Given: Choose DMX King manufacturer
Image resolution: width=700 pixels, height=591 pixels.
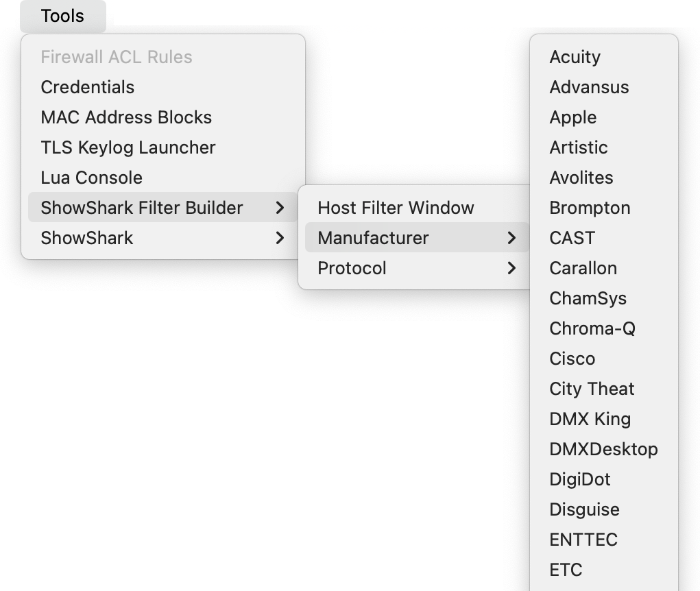Looking at the screenshot, I should [590, 419].
